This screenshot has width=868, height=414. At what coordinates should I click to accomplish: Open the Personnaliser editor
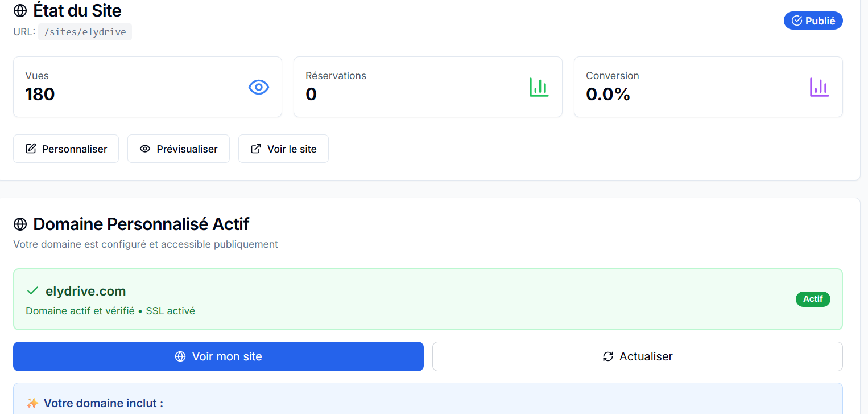[x=65, y=148]
